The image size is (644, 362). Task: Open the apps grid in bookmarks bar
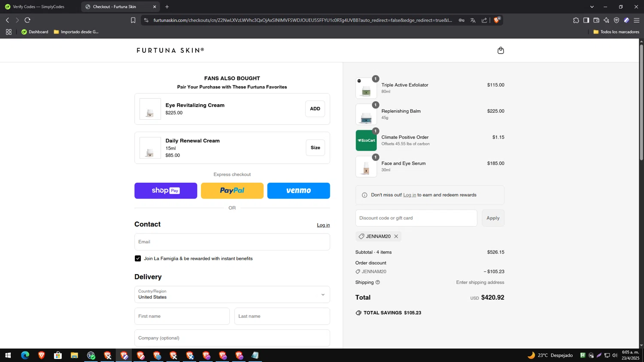pos(9,32)
